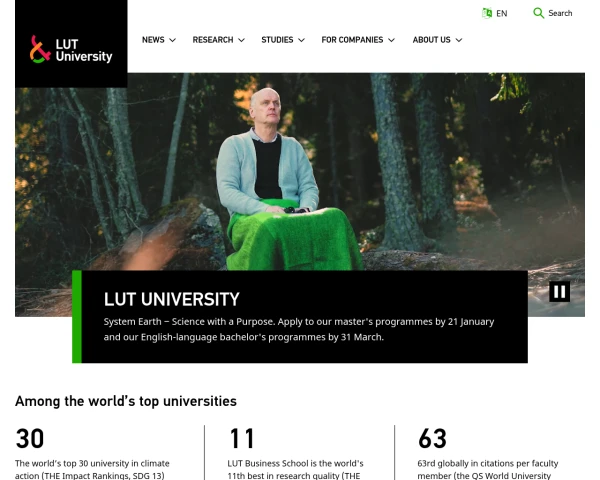Switch language via EN label

pyautogui.click(x=501, y=14)
